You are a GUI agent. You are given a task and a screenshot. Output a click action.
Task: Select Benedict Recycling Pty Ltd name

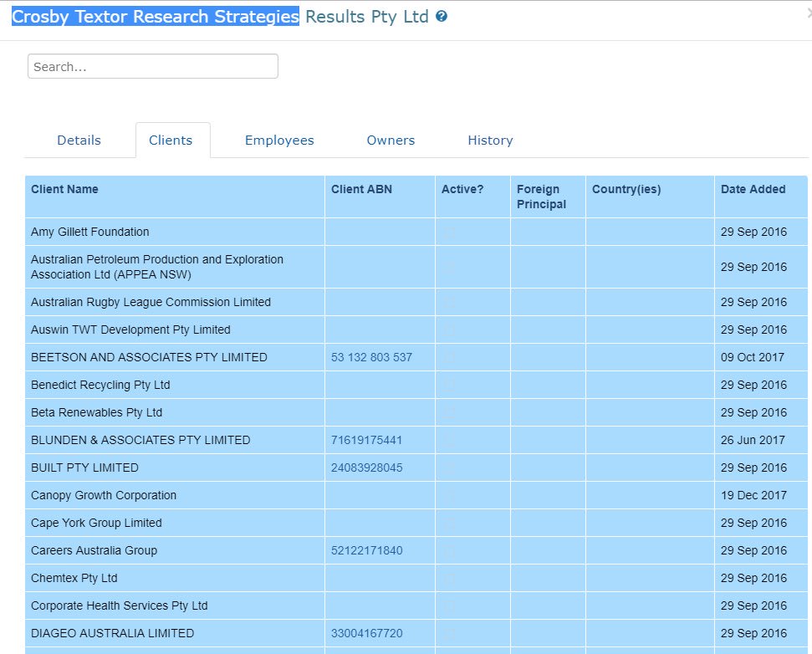coord(100,385)
